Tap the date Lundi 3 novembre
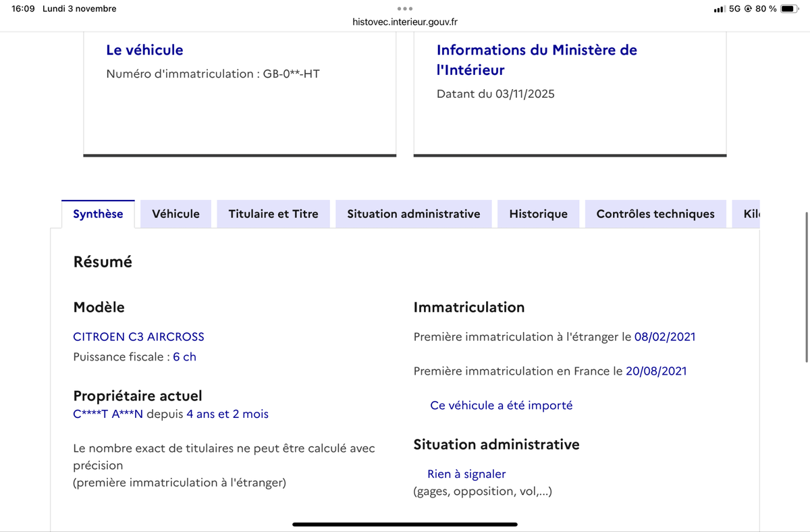 [x=79, y=9]
